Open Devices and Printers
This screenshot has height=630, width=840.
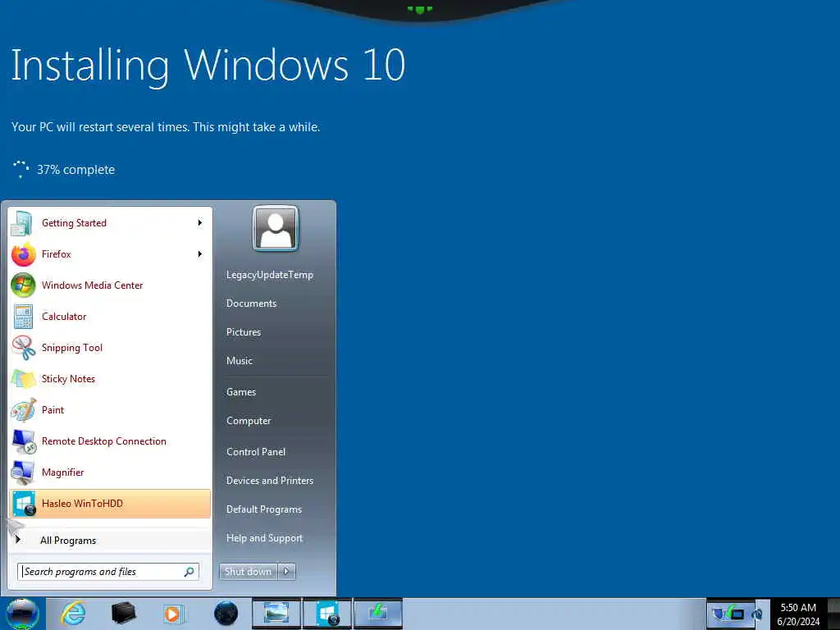coord(269,481)
